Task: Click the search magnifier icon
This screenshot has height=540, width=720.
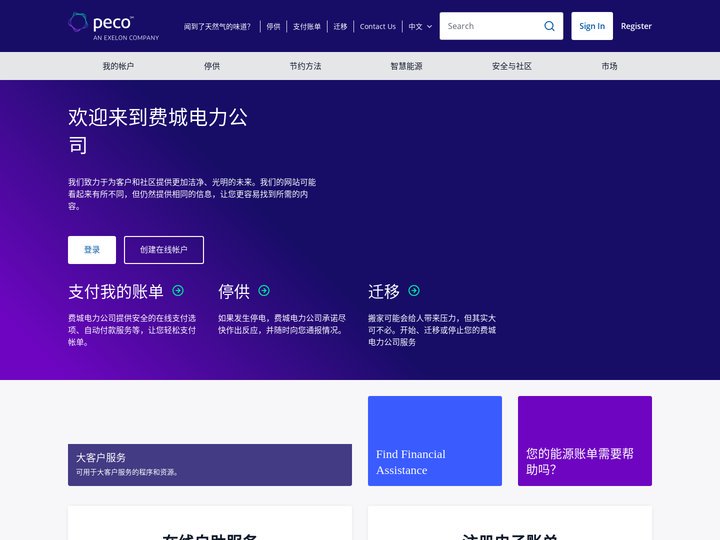Action: coord(549,26)
